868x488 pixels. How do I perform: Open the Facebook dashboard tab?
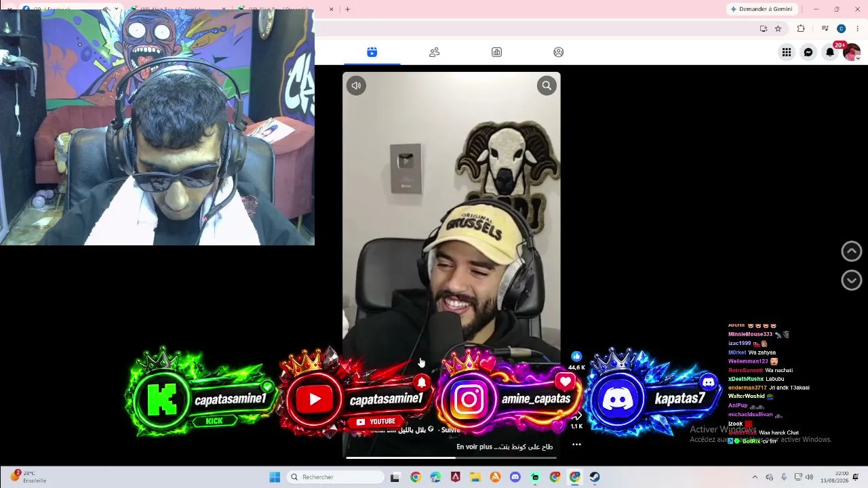pyautogui.click(x=496, y=52)
